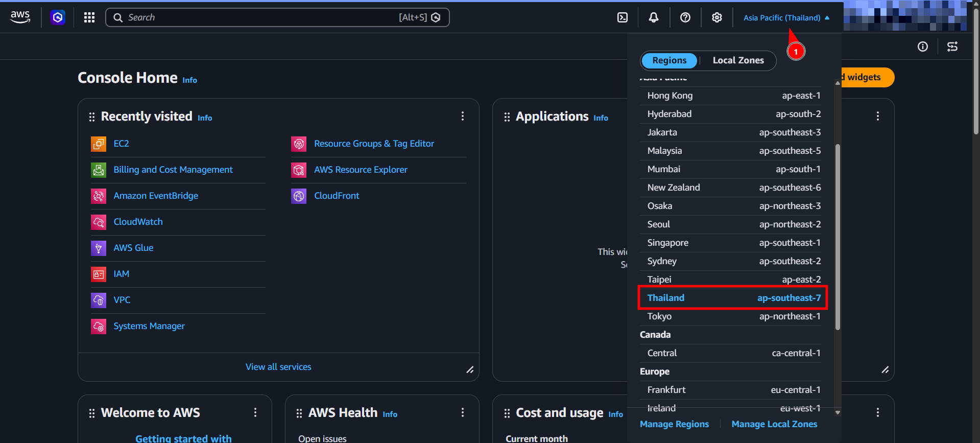Open Welcome to AWS widget options menu
This screenshot has height=443, width=980.
[255, 413]
